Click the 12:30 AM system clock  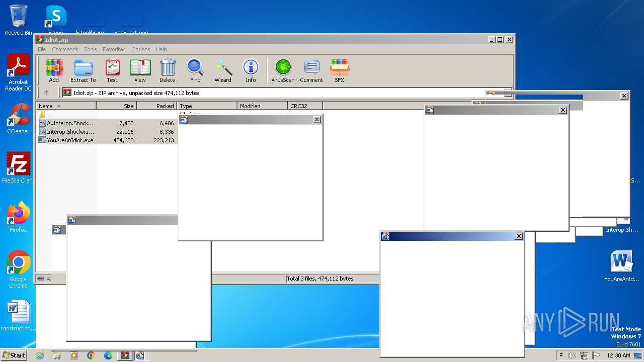point(618,355)
